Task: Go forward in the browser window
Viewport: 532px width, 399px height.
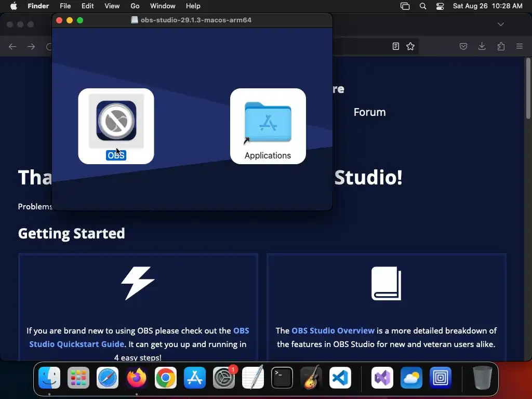Action: 31,46
